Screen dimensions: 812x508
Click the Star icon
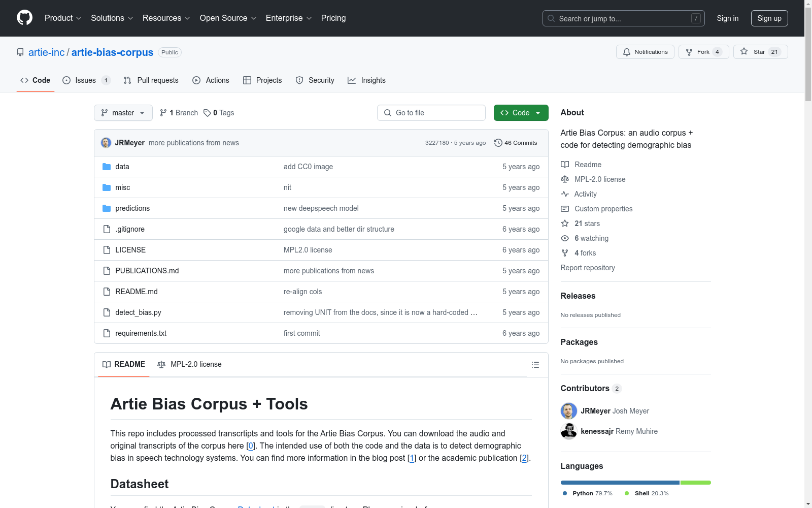pyautogui.click(x=744, y=51)
